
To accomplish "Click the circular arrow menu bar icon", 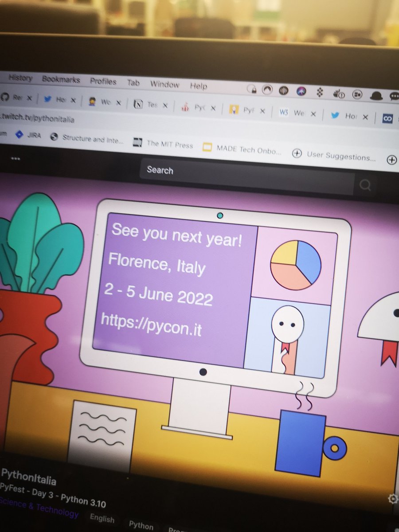I will (x=266, y=90).
